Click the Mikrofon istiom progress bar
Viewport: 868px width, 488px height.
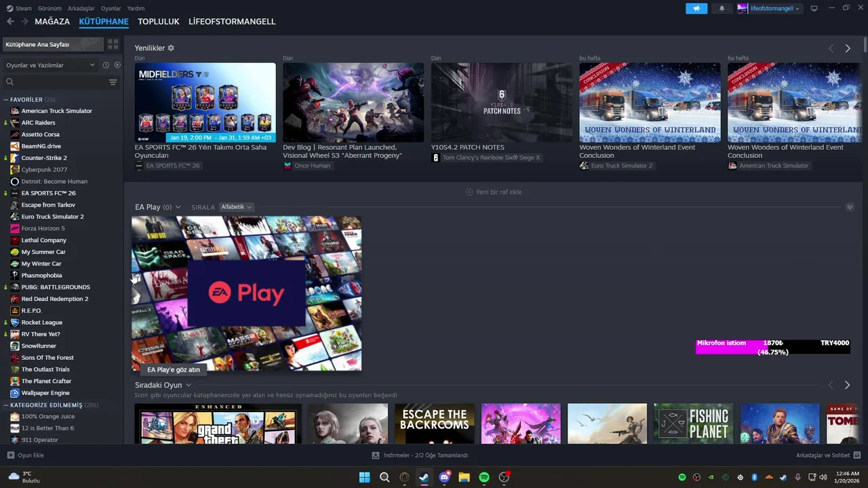pyautogui.click(x=772, y=347)
